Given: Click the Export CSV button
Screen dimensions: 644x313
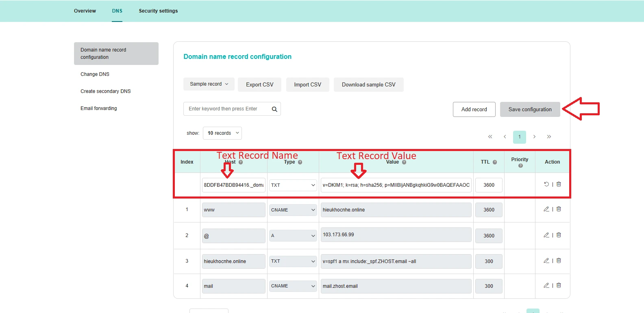Looking at the screenshot, I should [259, 84].
